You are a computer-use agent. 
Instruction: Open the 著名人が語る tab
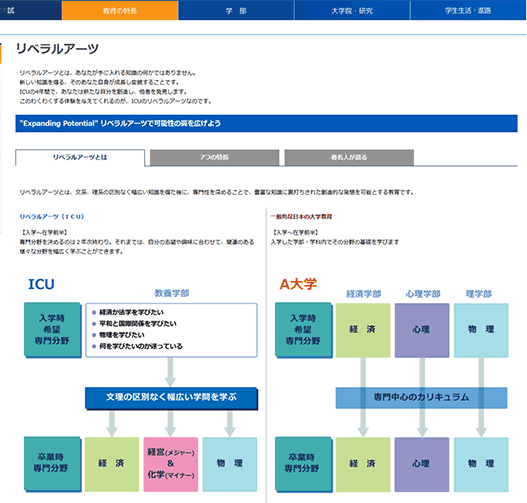[349, 157]
